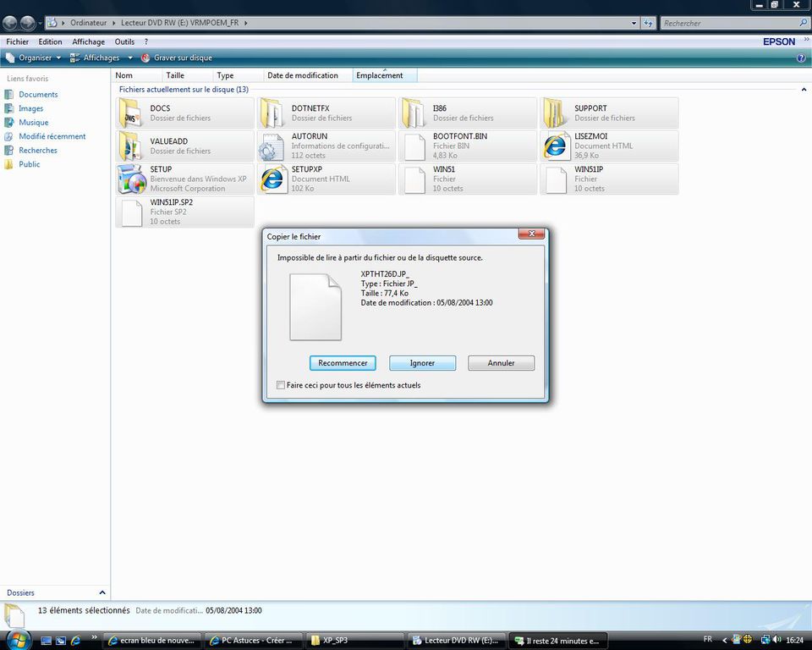The width and height of the screenshot is (812, 650).
Task: Open the DOCS folder icon
Action: 130,113
